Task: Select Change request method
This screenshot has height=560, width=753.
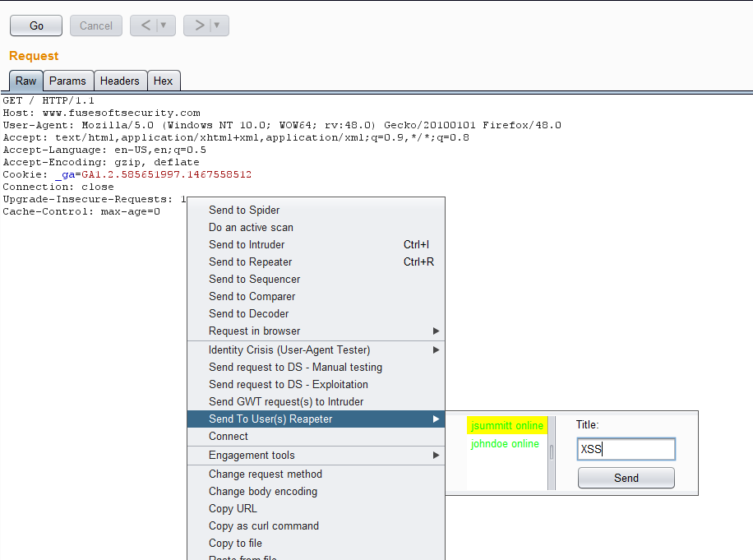Action: pyautogui.click(x=316, y=474)
